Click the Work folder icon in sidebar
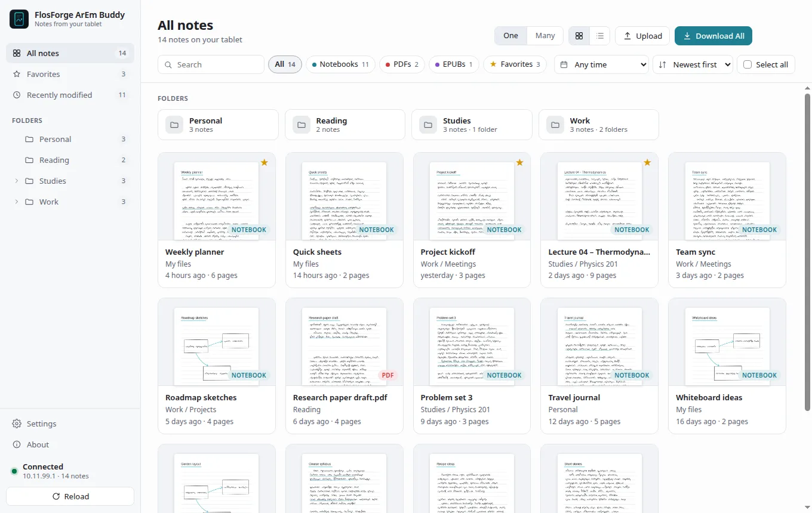Image resolution: width=812 pixels, height=513 pixels. point(29,202)
